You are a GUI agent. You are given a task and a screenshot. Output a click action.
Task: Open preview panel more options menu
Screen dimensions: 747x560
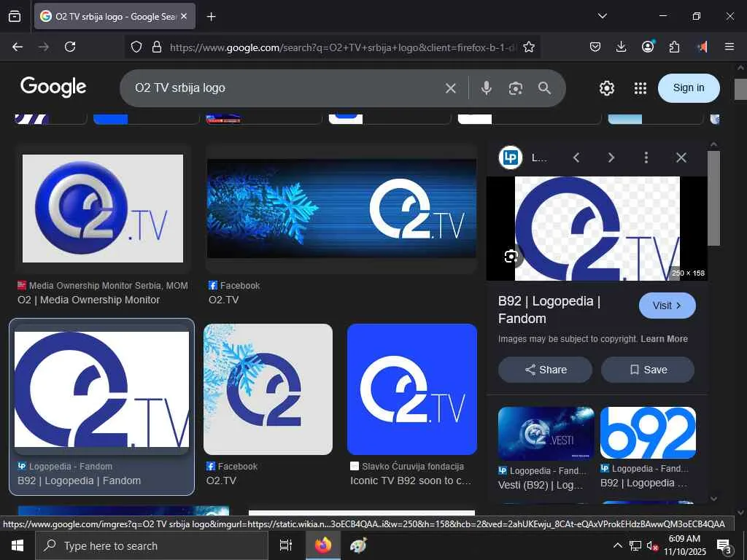646,157
